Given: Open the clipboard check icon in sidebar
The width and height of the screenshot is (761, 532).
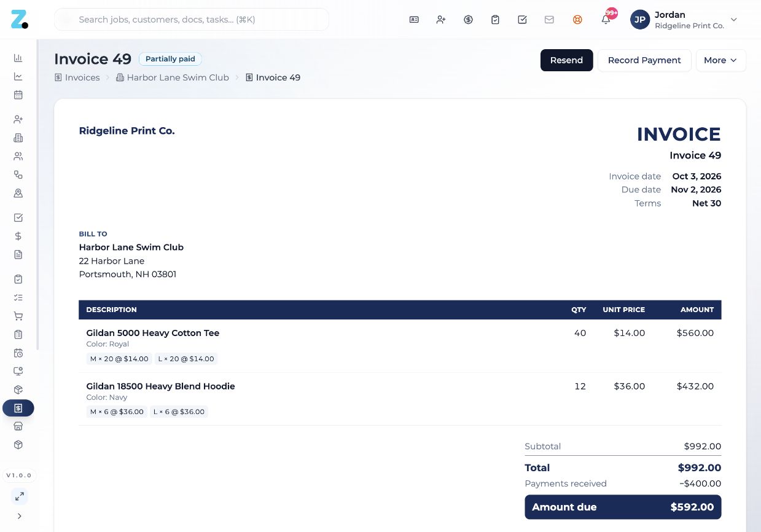Looking at the screenshot, I should (18, 279).
